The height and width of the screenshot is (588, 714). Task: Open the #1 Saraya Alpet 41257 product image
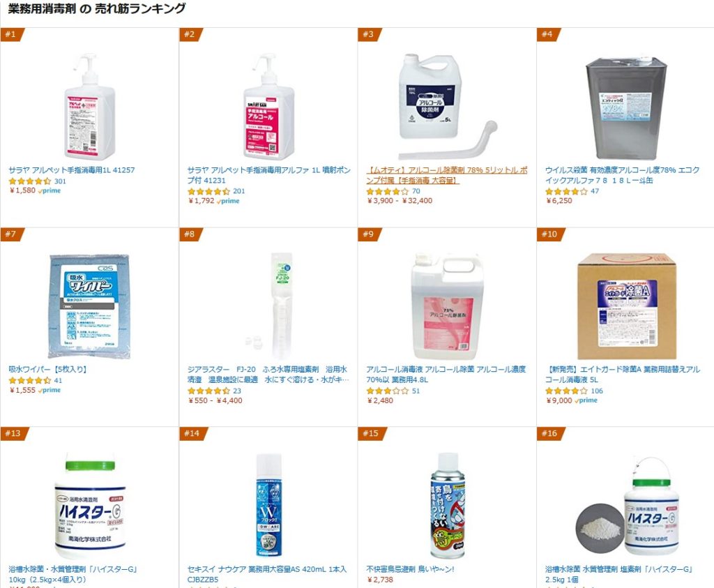point(90,107)
